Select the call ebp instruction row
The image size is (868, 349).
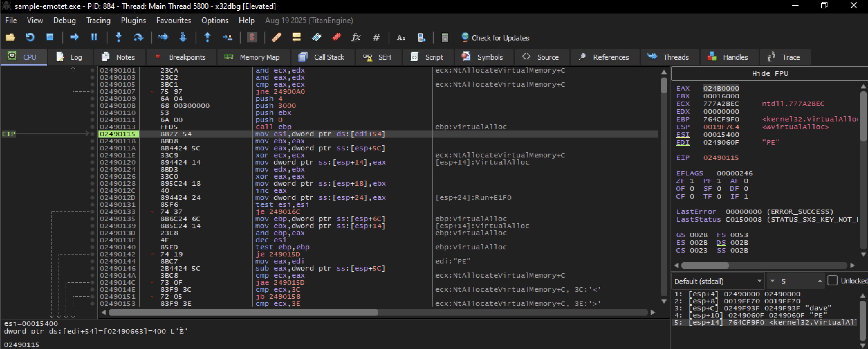click(377, 127)
